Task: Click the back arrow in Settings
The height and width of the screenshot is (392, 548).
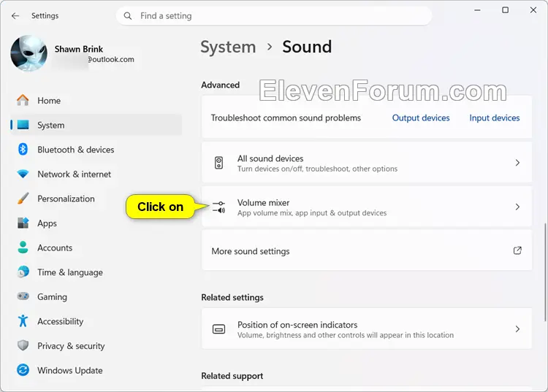Action: coord(15,16)
